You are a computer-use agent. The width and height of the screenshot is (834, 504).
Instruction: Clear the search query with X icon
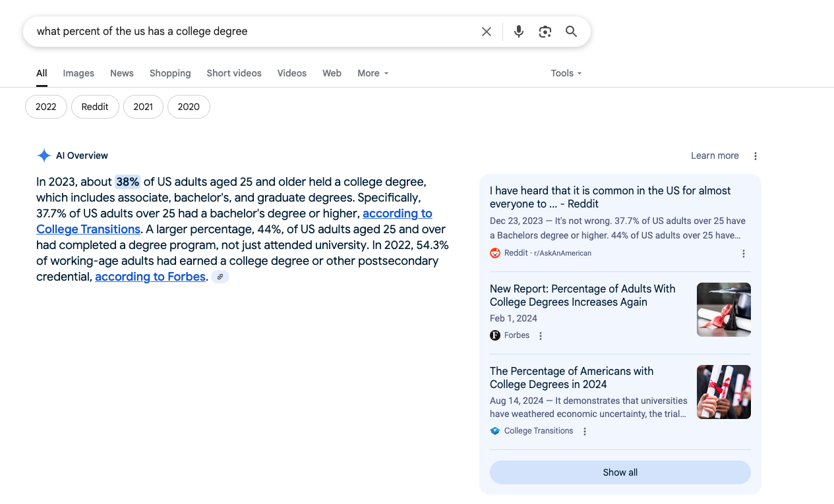(487, 32)
